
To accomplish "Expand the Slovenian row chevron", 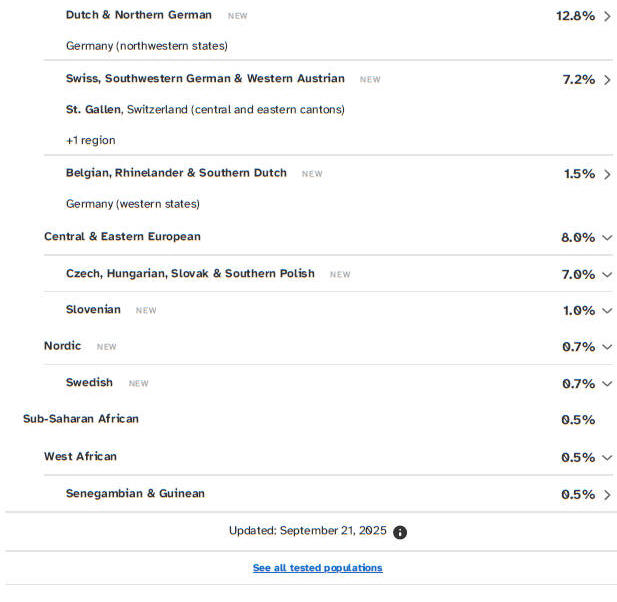I will click(607, 311).
